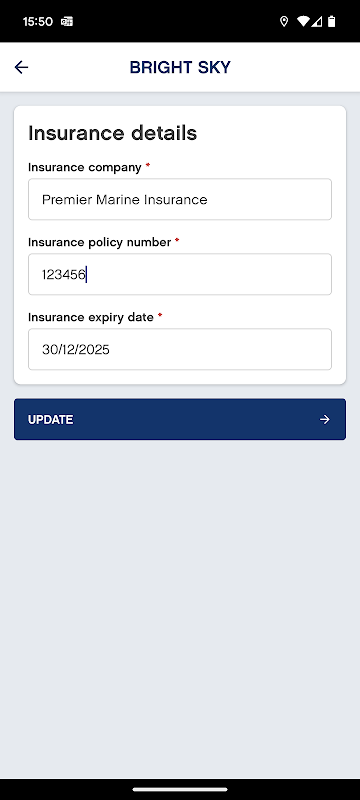The width and height of the screenshot is (360, 800).
Task: Tap the Insurance details heading
Action: (113, 133)
